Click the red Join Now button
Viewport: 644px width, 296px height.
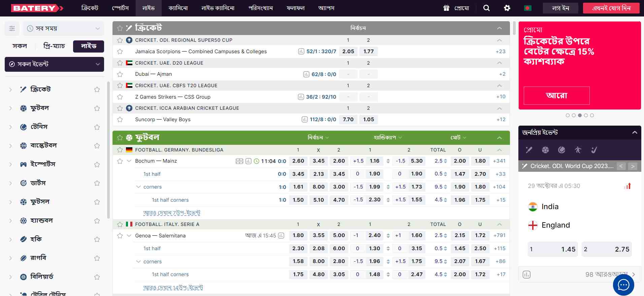(611, 8)
